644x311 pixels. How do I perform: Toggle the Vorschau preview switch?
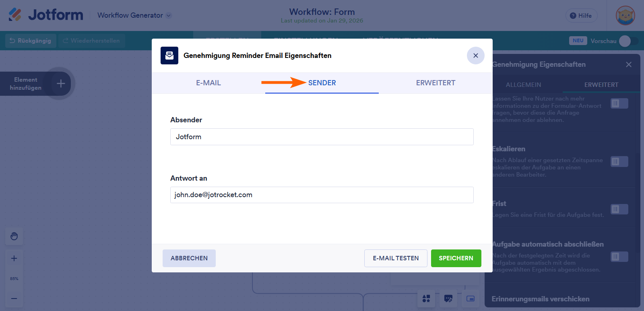click(628, 41)
